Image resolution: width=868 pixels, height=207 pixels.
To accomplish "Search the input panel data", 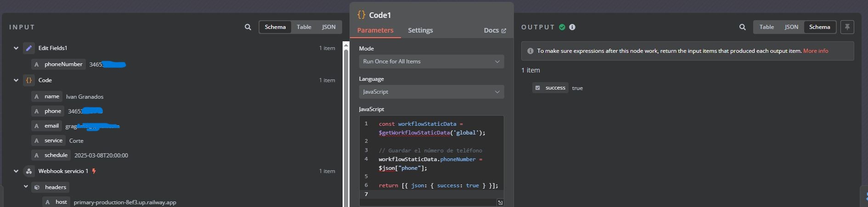I will (248, 27).
